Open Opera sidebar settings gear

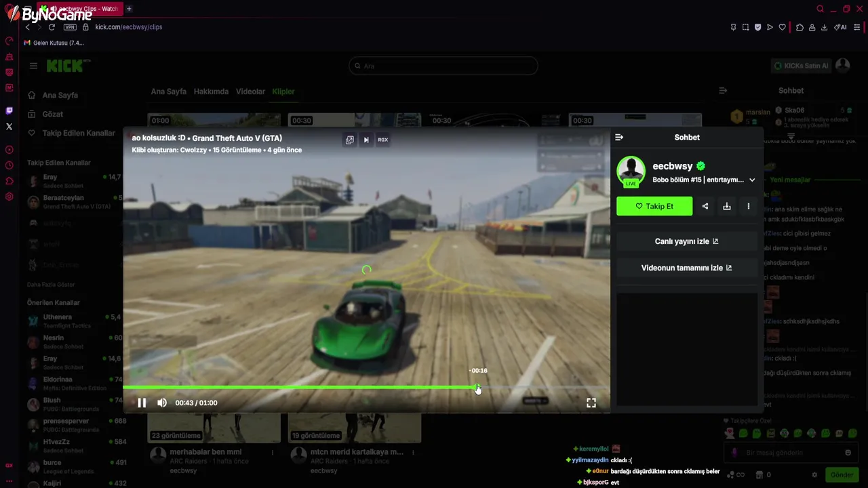9,197
